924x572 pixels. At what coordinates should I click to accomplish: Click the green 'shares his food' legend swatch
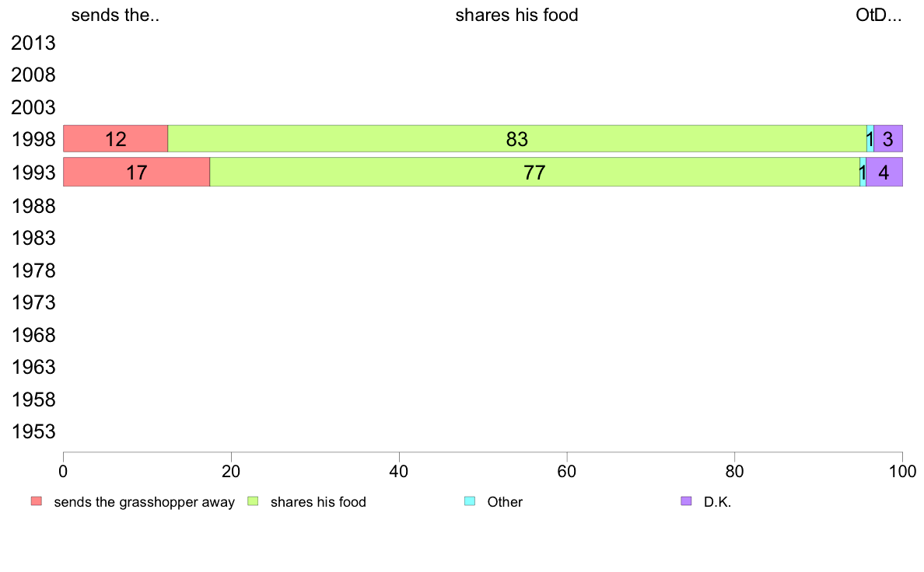point(253,501)
